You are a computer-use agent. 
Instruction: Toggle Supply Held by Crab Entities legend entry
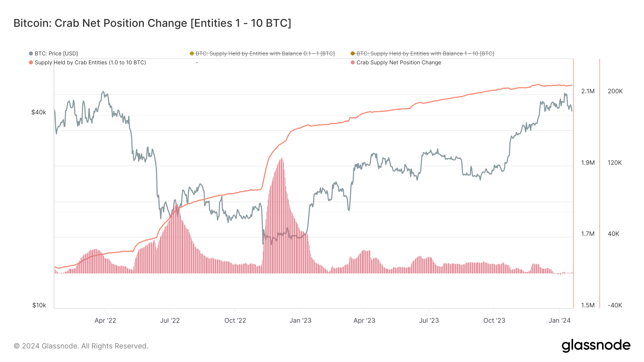point(88,63)
